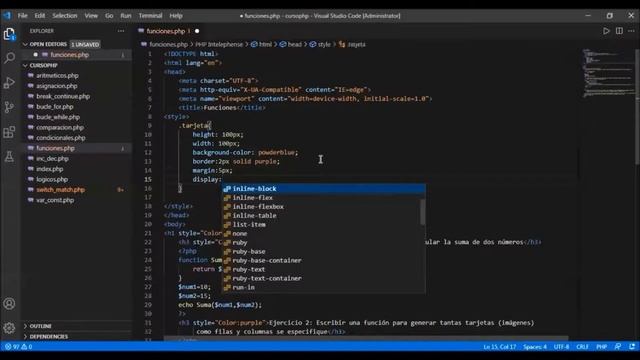Open logicos.php in the explorer
This screenshot has width=640, height=360.
77,179
